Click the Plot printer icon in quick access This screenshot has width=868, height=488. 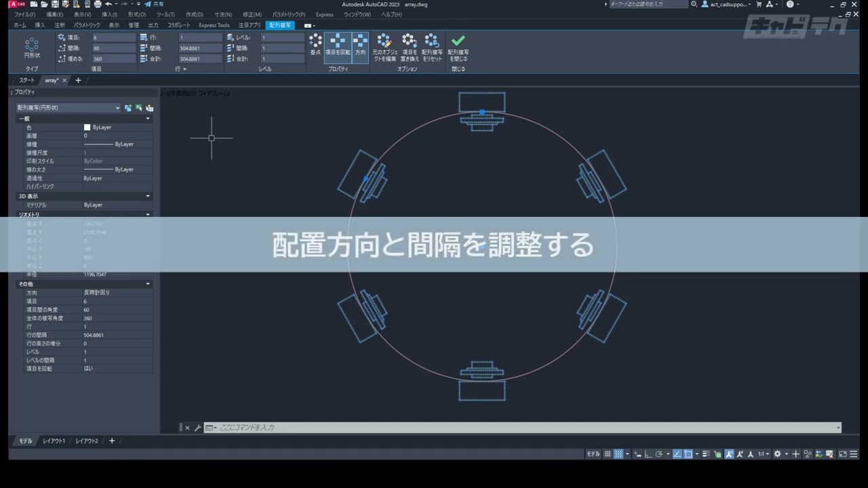pyautogui.click(x=98, y=4)
